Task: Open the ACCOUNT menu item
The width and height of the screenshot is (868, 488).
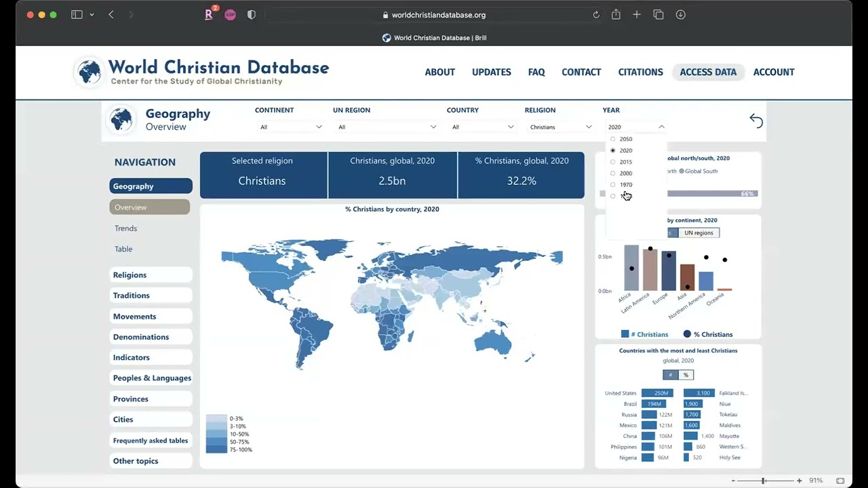Action: [x=774, y=72]
